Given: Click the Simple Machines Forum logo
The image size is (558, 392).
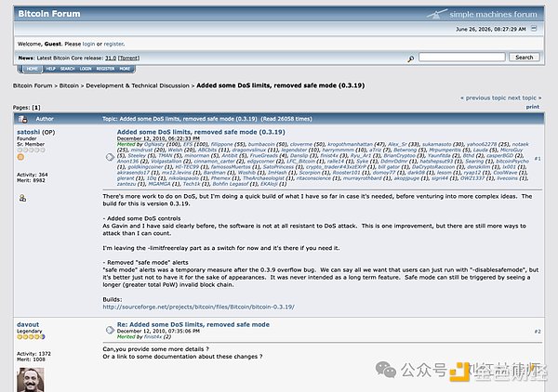Looking at the screenshot, I should [482, 14].
